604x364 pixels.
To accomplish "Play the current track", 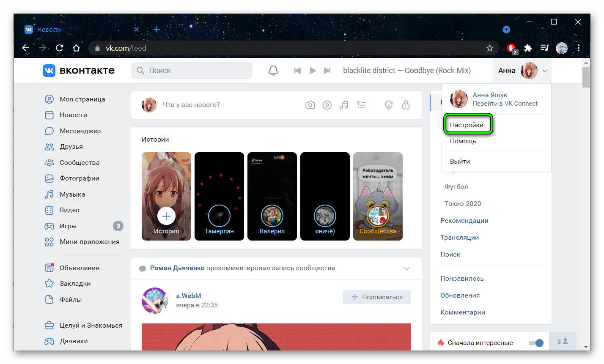I will (x=313, y=71).
